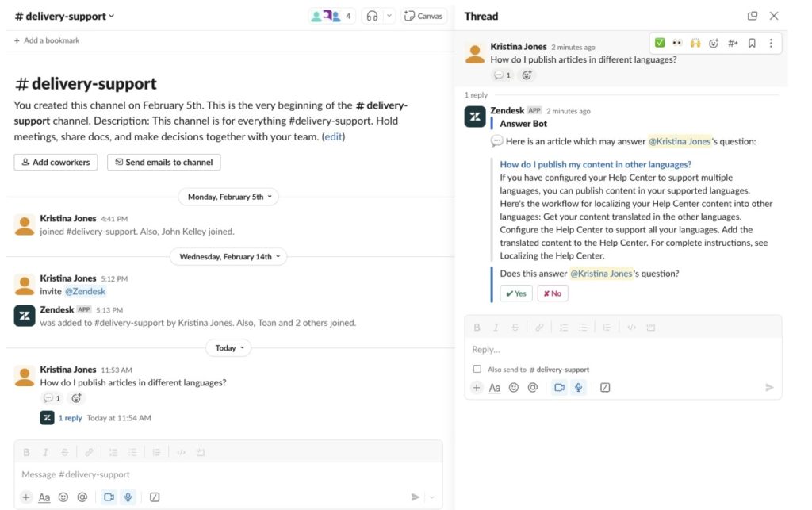812x510 pixels.
Task: Open the '1 reply' thread link
Action: coord(70,418)
